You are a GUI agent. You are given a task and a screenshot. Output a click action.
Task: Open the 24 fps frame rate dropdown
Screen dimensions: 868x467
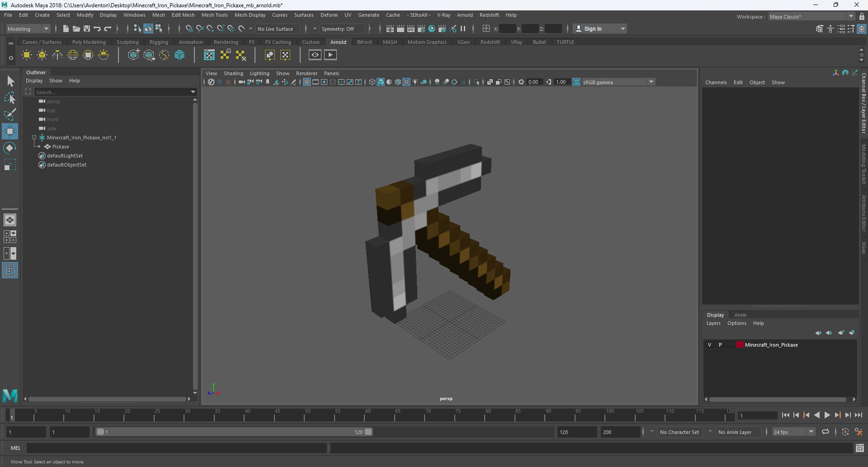[793, 432]
